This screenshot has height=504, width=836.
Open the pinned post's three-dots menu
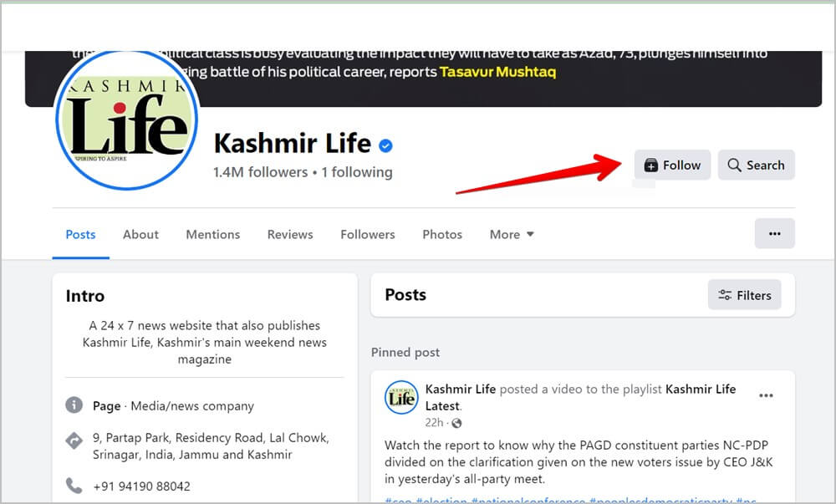766,395
